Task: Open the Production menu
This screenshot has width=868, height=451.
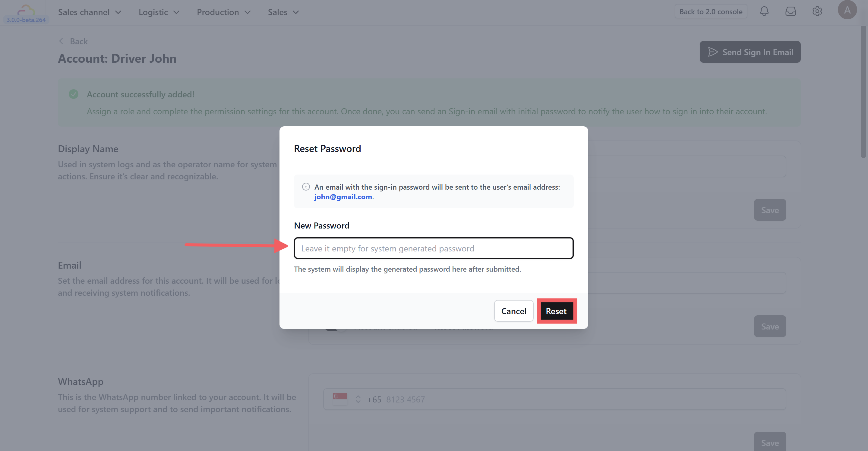Action: click(x=223, y=12)
